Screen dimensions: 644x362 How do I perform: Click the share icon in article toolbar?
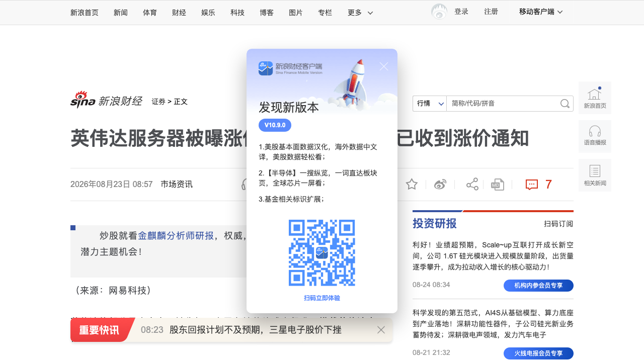tap(472, 185)
